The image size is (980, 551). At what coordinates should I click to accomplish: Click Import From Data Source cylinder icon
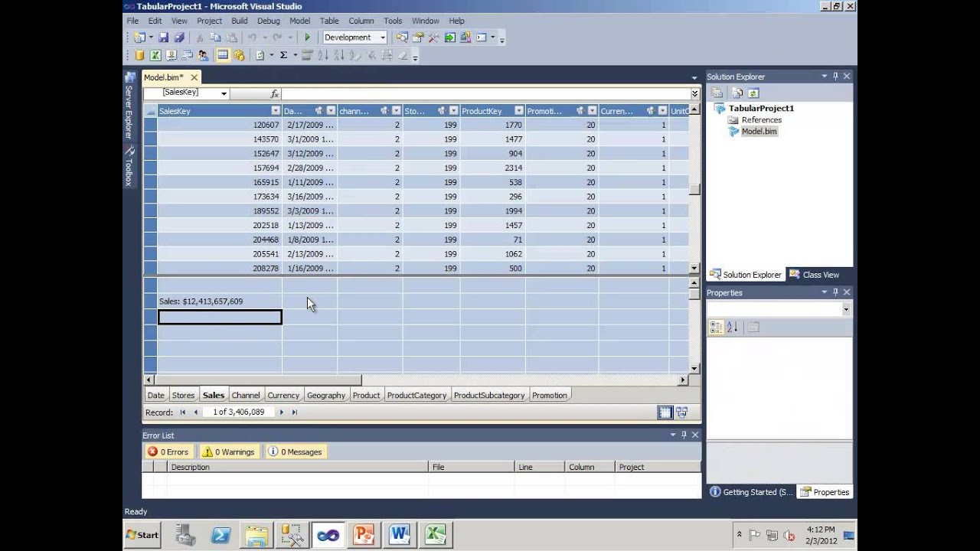pyautogui.click(x=140, y=55)
